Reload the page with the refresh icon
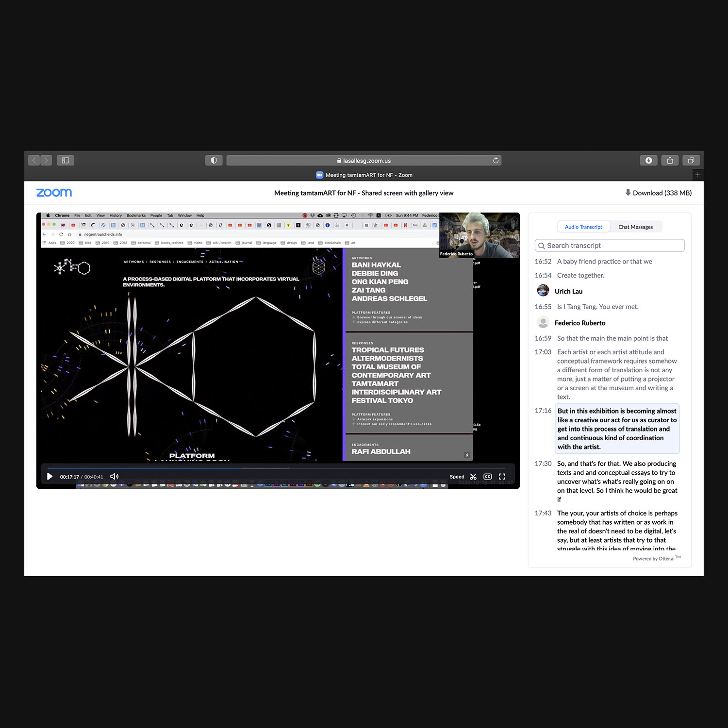Image resolution: width=728 pixels, height=728 pixels. 496,161
